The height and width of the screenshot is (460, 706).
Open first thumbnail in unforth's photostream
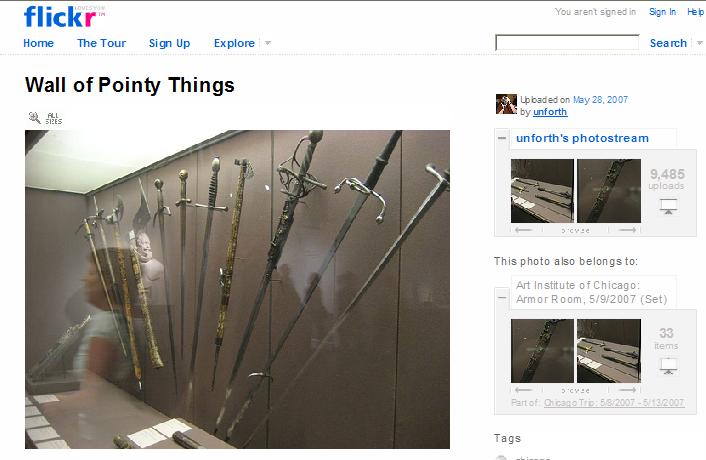point(542,191)
